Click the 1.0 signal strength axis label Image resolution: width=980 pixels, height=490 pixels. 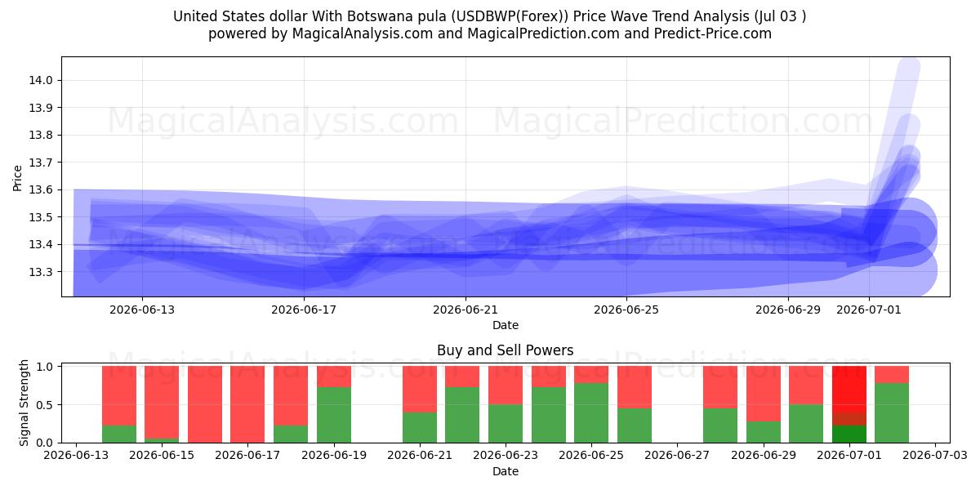(x=45, y=367)
